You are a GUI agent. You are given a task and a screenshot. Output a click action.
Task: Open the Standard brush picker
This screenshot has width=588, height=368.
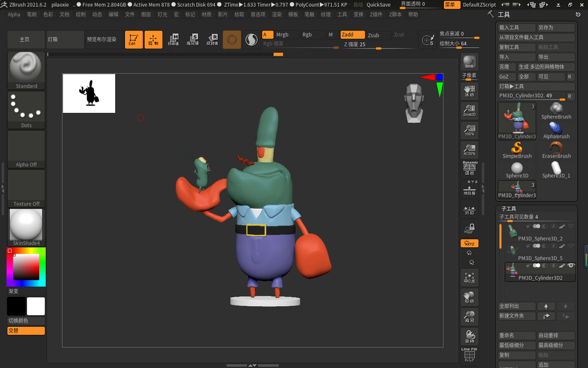[26, 71]
